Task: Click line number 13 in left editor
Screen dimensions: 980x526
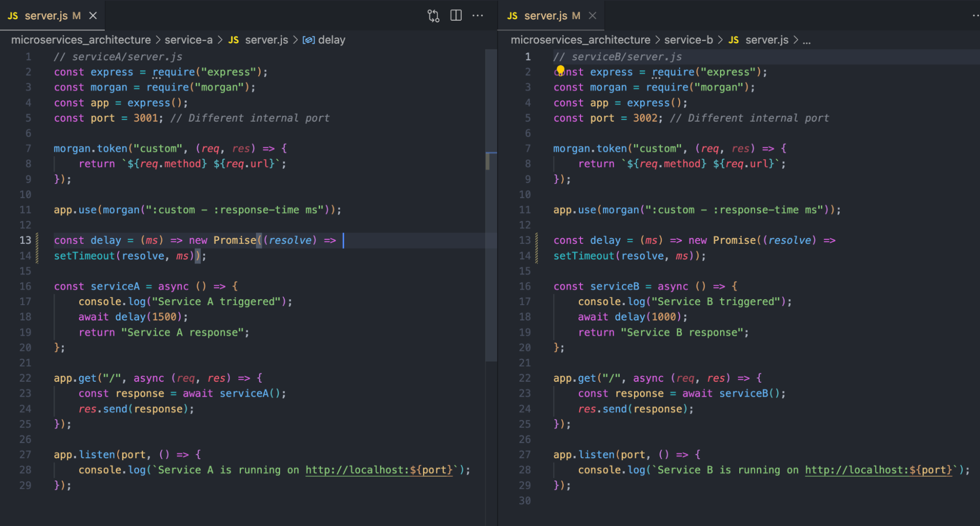Action: [x=25, y=240]
